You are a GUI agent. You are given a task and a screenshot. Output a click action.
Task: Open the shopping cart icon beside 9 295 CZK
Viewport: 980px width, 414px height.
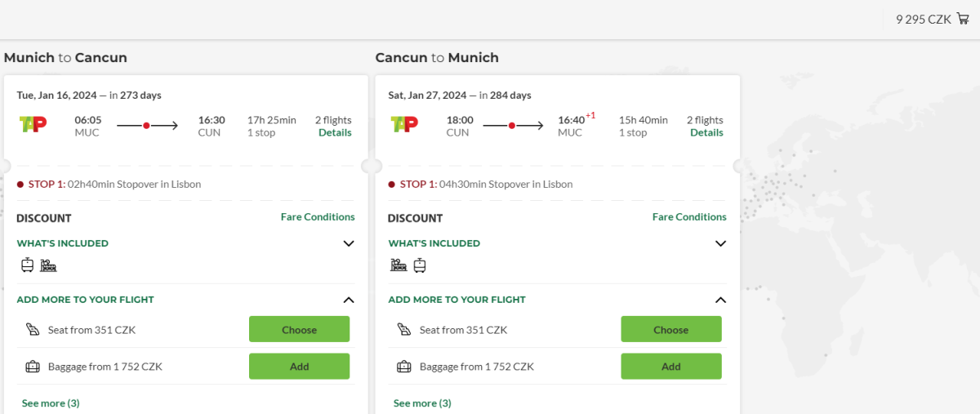(963, 19)
